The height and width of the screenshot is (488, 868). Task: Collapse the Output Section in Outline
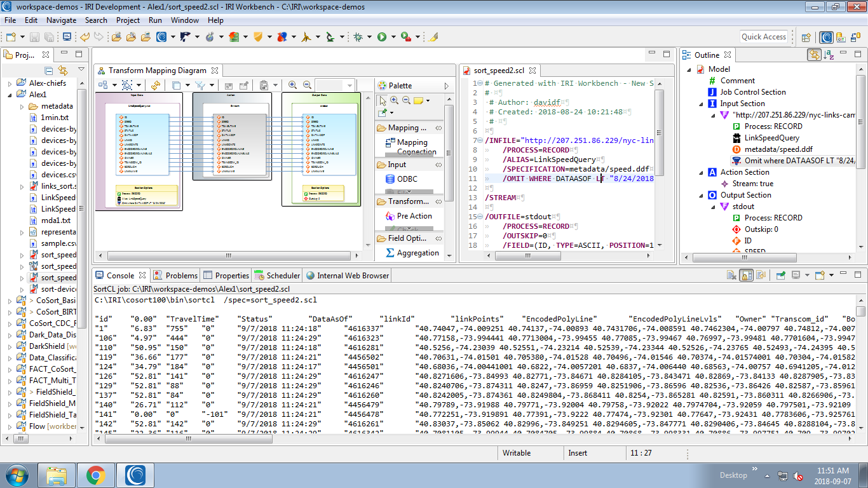pyautogui.click(x=702, y=195)
